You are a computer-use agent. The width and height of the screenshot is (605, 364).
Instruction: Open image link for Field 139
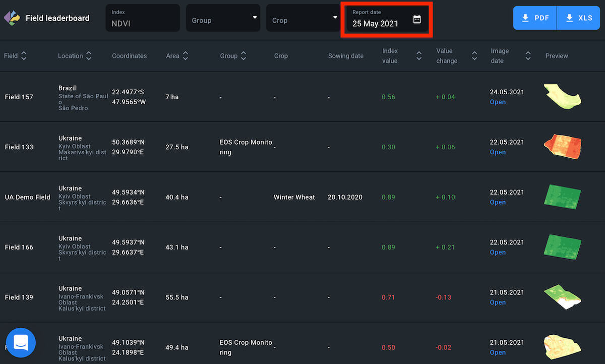pyautogui.click(x=498, y=302)
